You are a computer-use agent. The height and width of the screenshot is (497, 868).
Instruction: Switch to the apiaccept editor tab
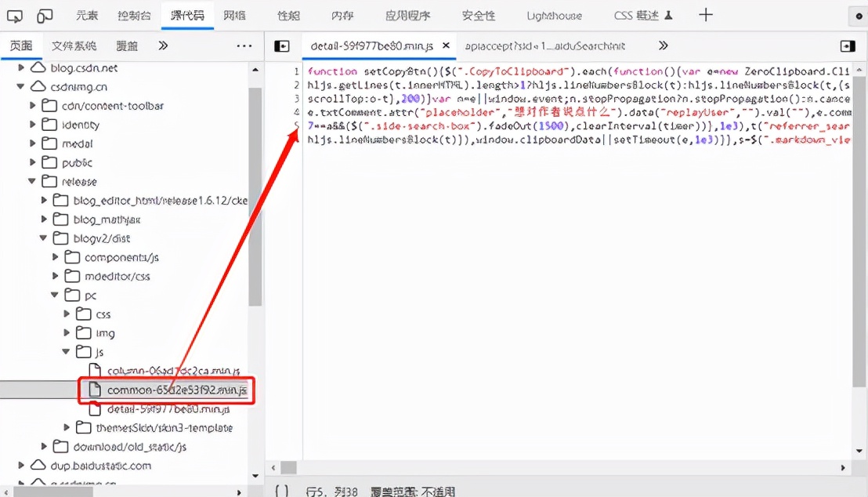tap(544, 46)
